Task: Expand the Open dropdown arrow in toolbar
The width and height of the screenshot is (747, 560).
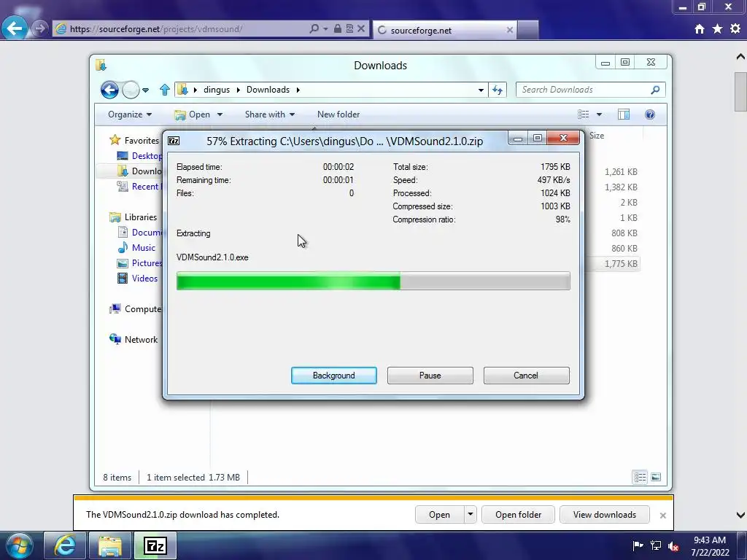Action: click(220, 114)
